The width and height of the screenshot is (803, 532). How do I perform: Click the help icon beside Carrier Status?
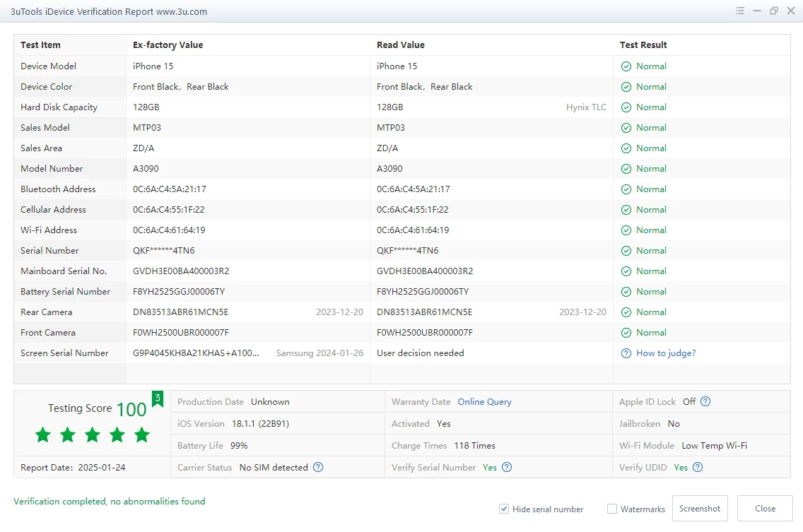coord(318,467)
